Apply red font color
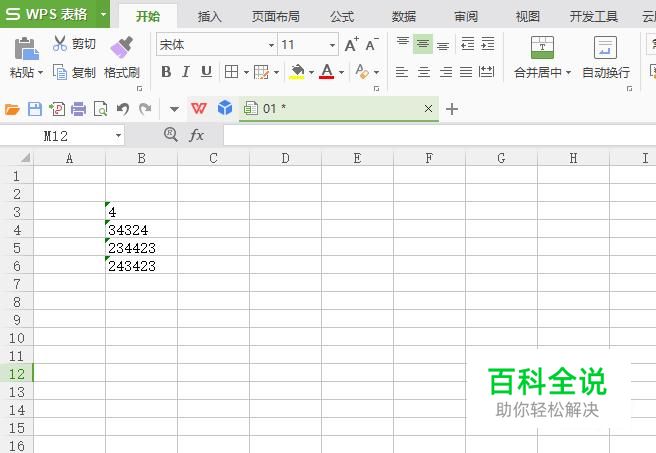Screen dimensions: 656x453 point(327,72)
